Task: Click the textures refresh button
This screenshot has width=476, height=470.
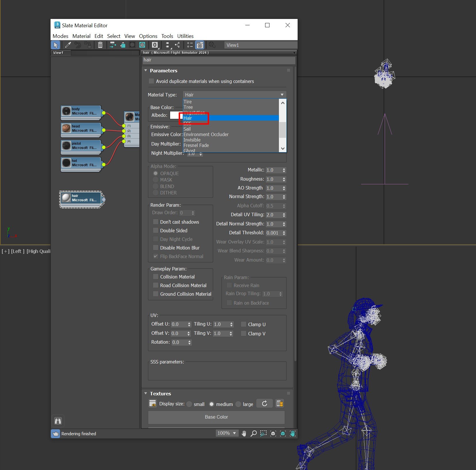Action: (265, 403)
